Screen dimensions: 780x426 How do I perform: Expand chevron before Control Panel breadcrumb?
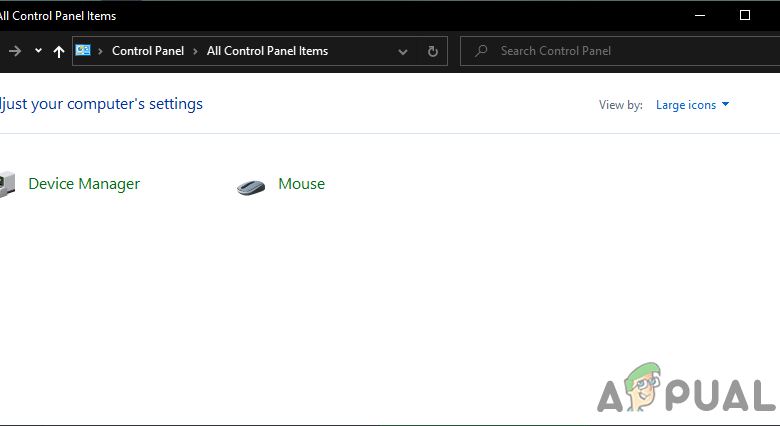pyautogui.click(x=101, y=51)
